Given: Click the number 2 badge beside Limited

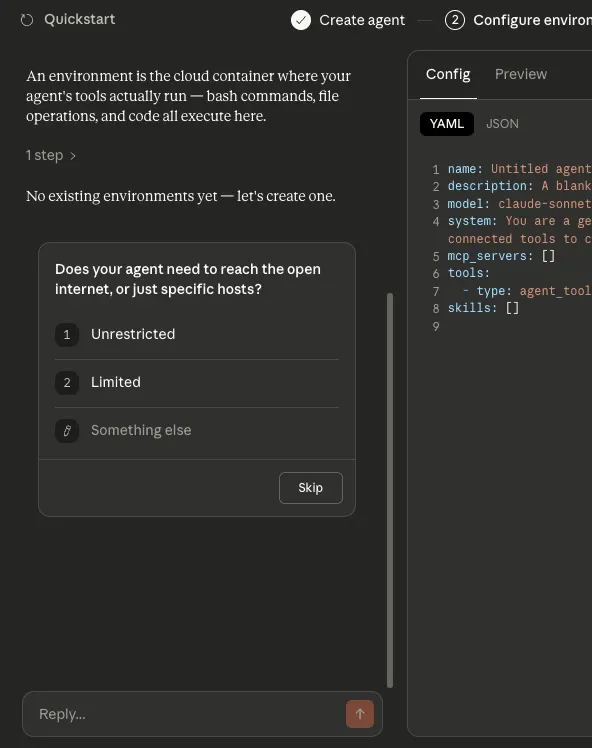Looking at the screenshot, I should (x=67, y=383).
